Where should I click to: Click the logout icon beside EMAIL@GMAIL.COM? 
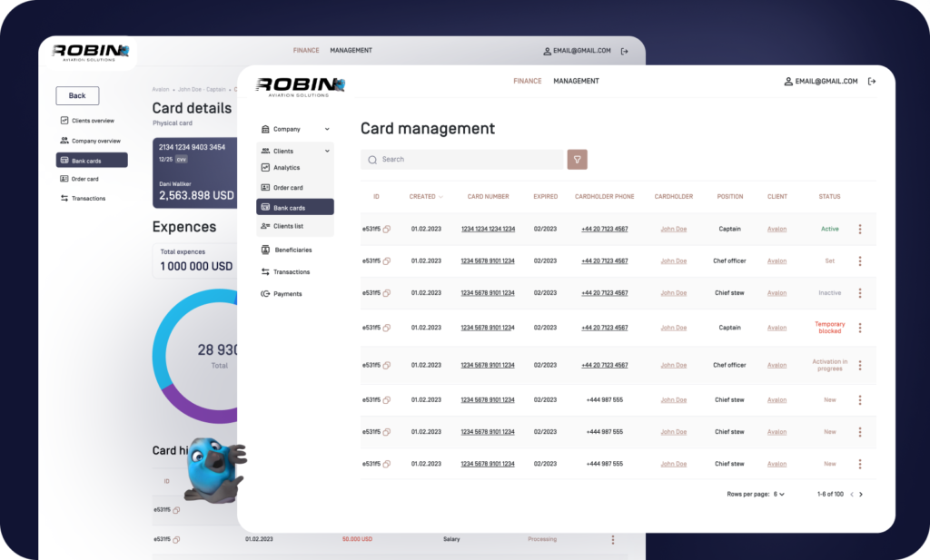pos(872,81)
